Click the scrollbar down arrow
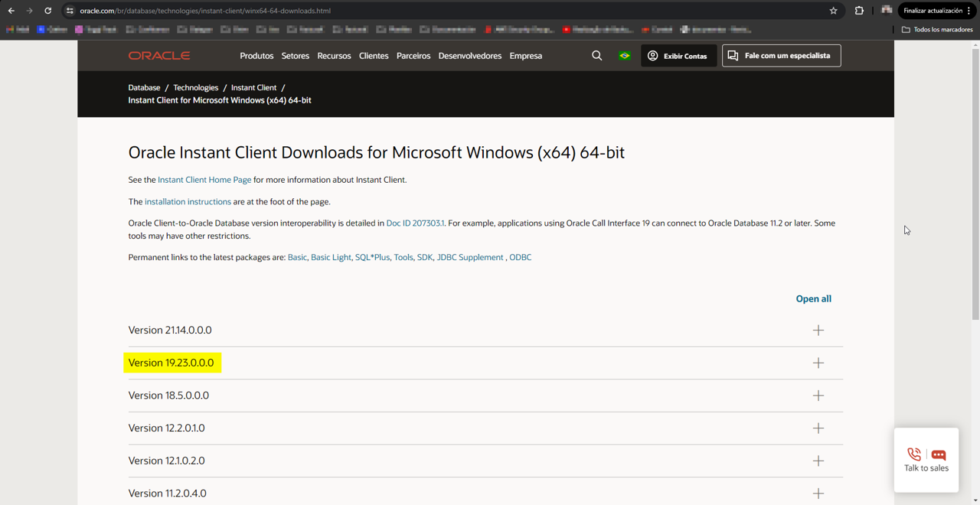The image size is (980, 505). point(975,500)
